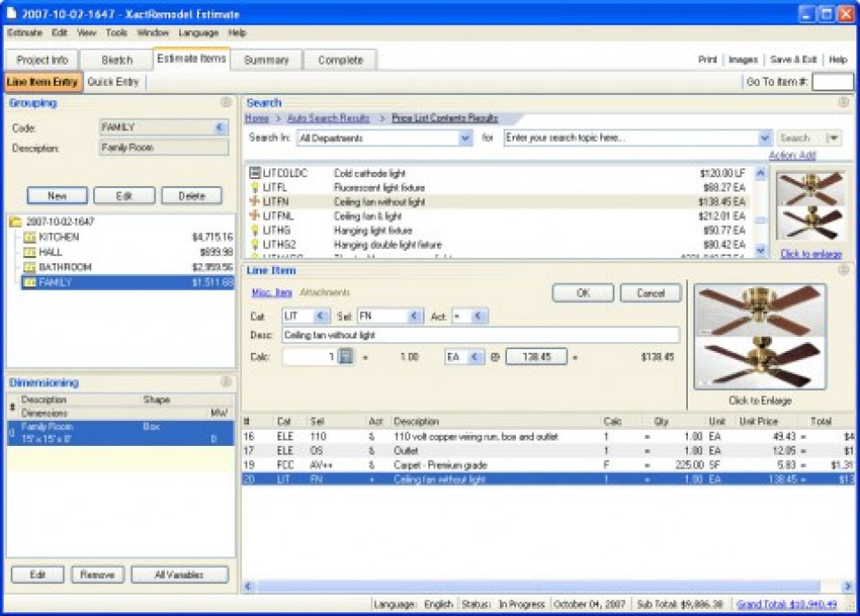Confirm line item with OK button
Image resolution: width=860 pixels, height=616 pixels.
click(582, 292)
